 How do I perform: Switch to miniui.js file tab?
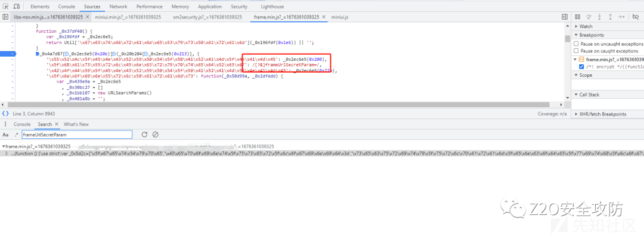(x=340, y=17)
